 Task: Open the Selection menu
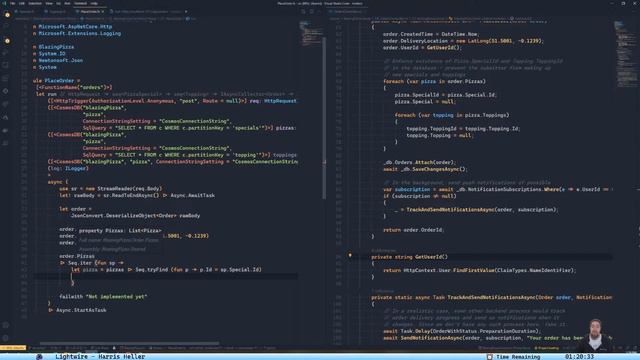pos(35,3)
